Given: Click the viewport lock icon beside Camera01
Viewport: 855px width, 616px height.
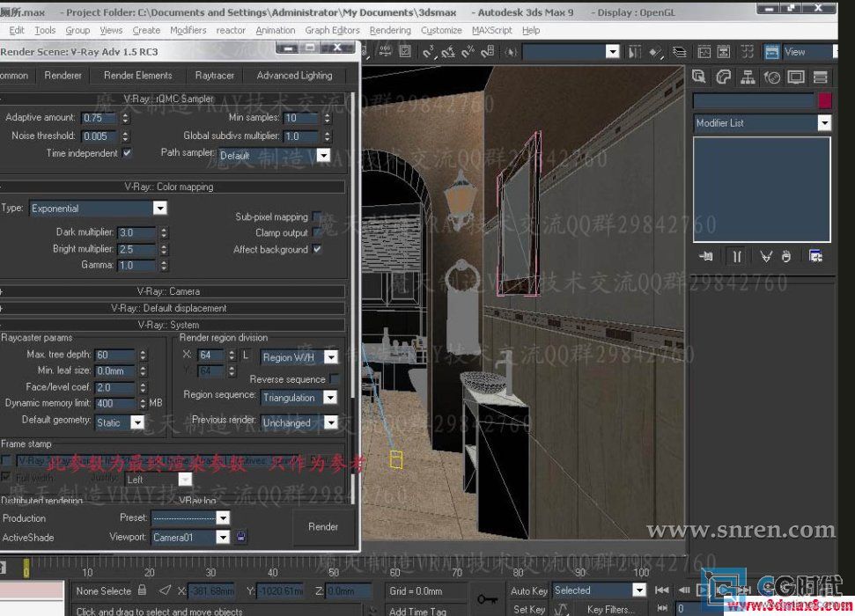Looking at the screenshot, I should [x=240, y=537].
